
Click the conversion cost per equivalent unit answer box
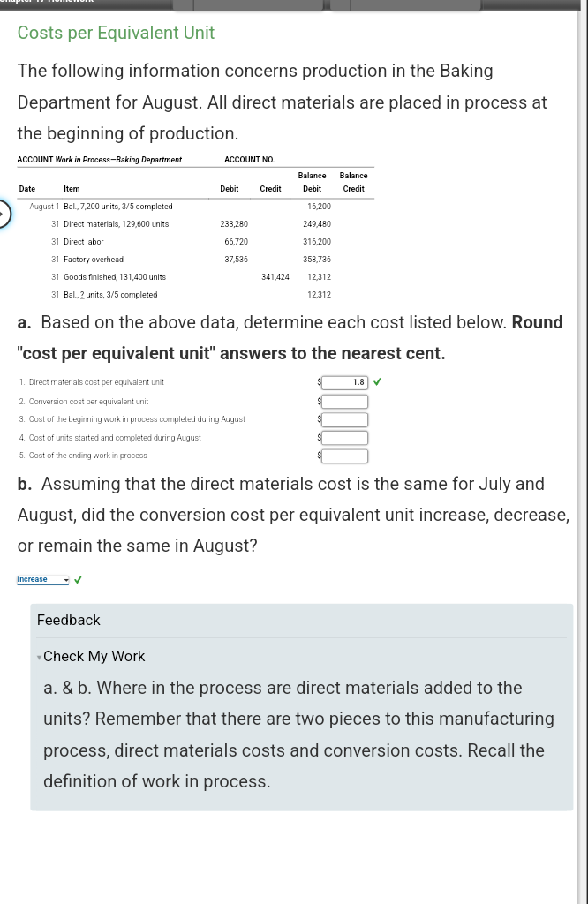(344, 400)
